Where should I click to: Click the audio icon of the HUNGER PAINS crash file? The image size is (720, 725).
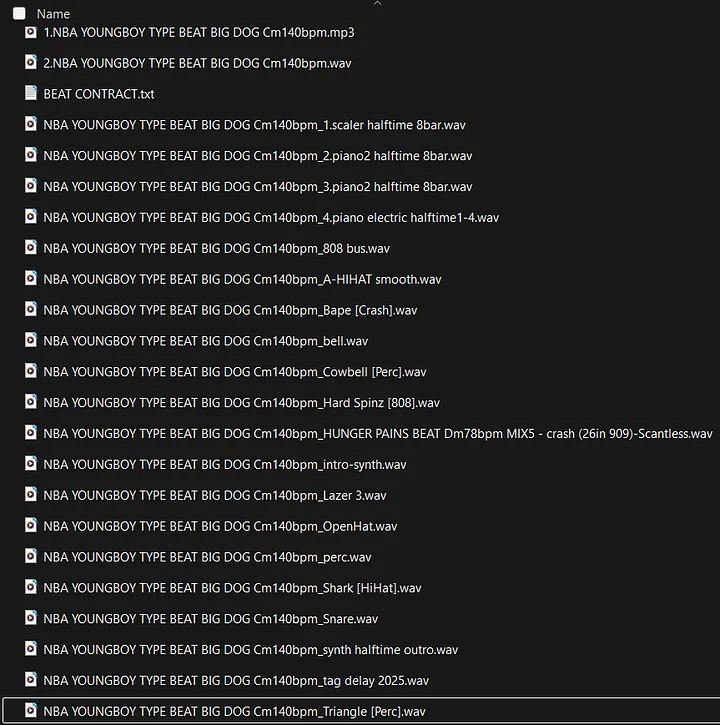pos(31,433)
